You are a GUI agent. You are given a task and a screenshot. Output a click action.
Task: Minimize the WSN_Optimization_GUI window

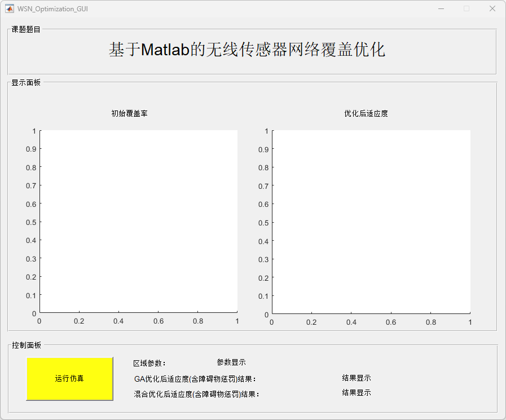pyautogui.click(x=441, y=8)
